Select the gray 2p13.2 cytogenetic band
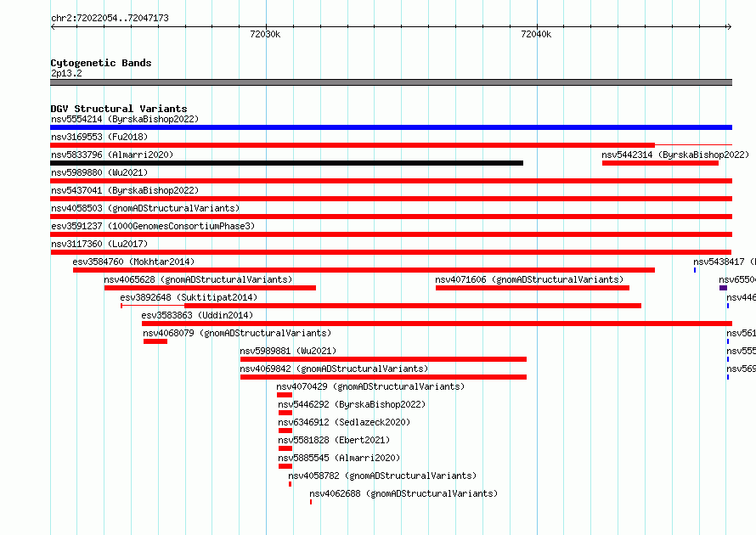 tap(391, 82)
